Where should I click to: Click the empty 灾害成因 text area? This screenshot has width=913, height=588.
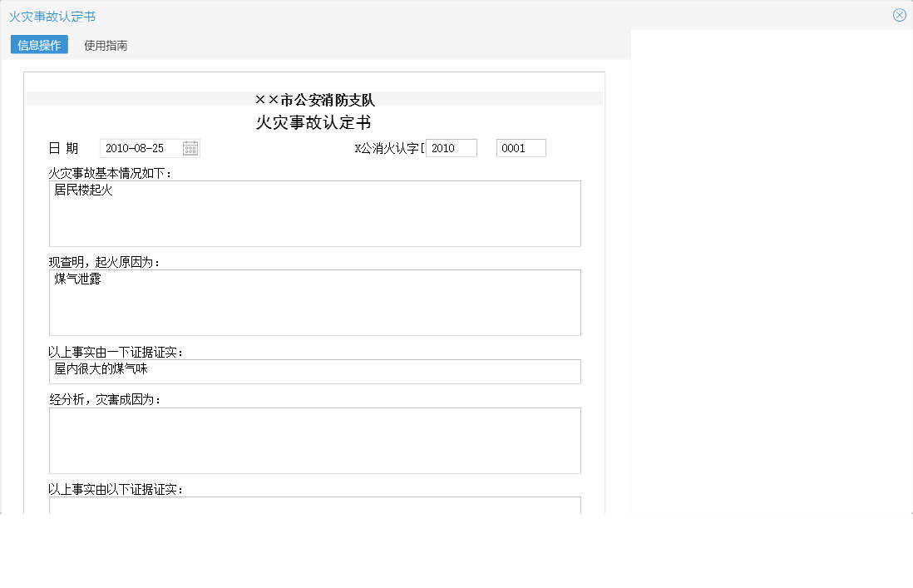click(314, 439)
